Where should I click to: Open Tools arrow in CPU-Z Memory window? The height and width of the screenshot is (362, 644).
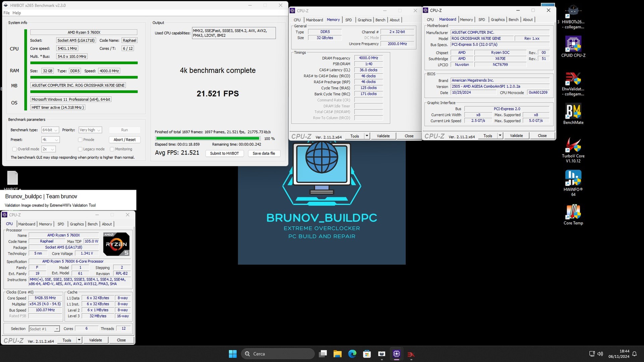[x=367, y=136]
